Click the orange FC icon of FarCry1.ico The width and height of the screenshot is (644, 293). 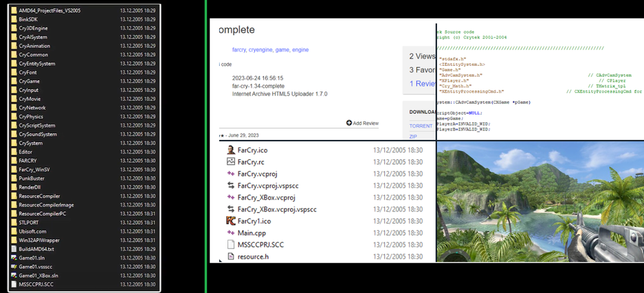click(230, 221)
